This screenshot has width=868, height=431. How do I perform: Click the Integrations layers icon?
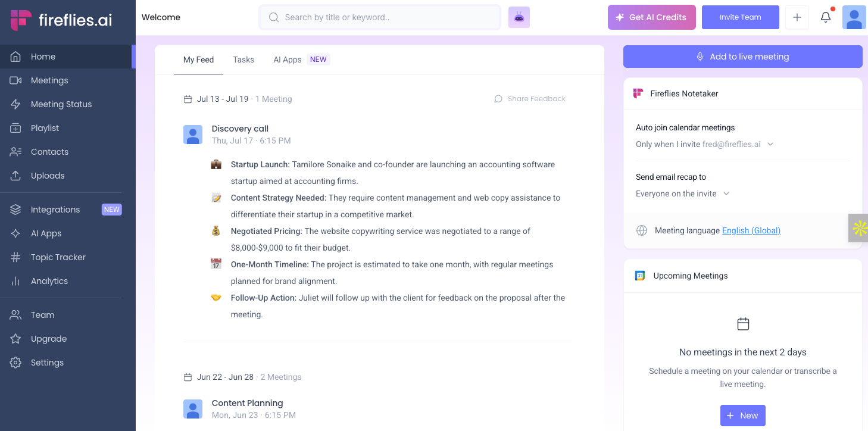click(15, 210)
